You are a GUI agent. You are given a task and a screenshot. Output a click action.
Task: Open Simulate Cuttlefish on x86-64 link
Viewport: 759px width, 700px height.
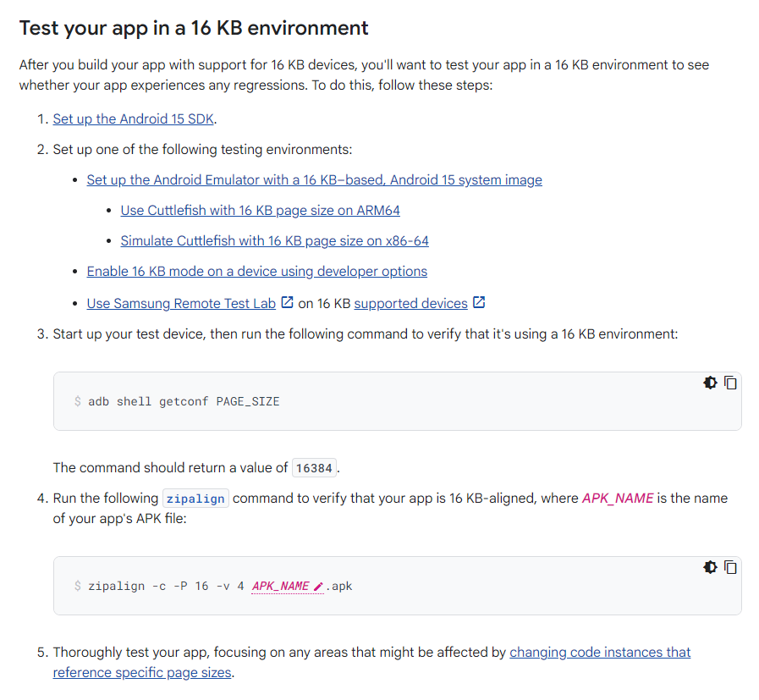pyautogui.click(x=274, y=240)
